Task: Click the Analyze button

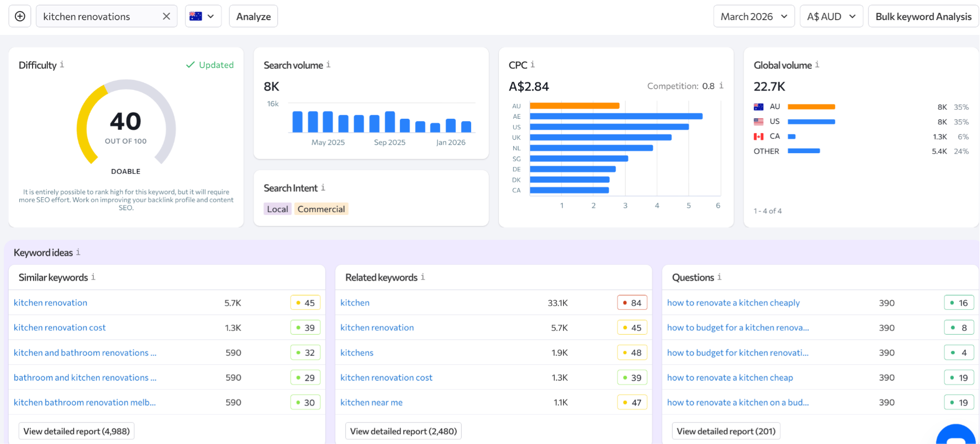Action: tap(253, 16)
